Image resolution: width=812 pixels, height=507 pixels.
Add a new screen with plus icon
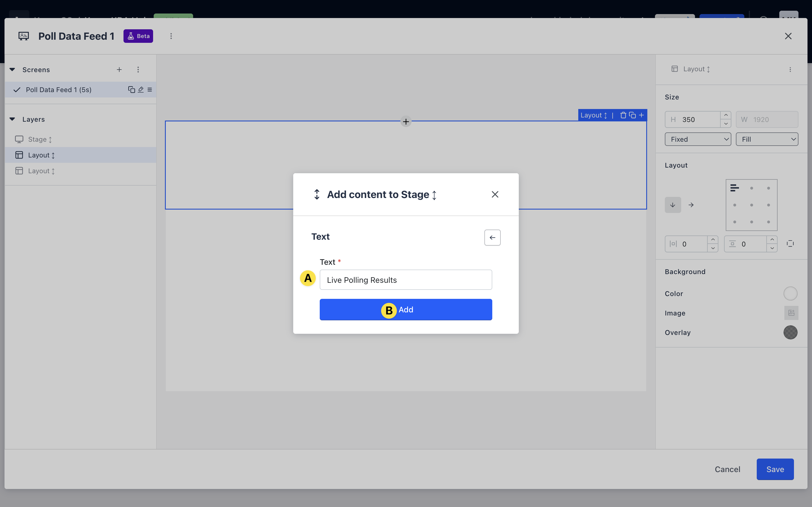coord(119,69)
